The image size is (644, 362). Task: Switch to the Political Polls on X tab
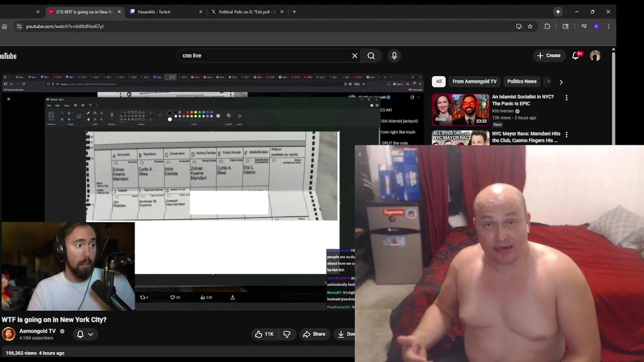click(247, 12)
